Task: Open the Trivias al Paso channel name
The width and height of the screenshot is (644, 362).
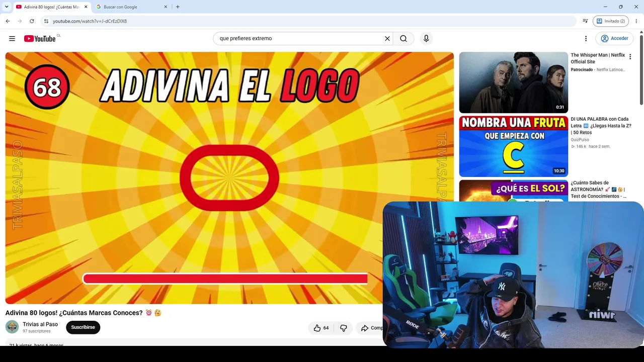Action: pos(40,324)
